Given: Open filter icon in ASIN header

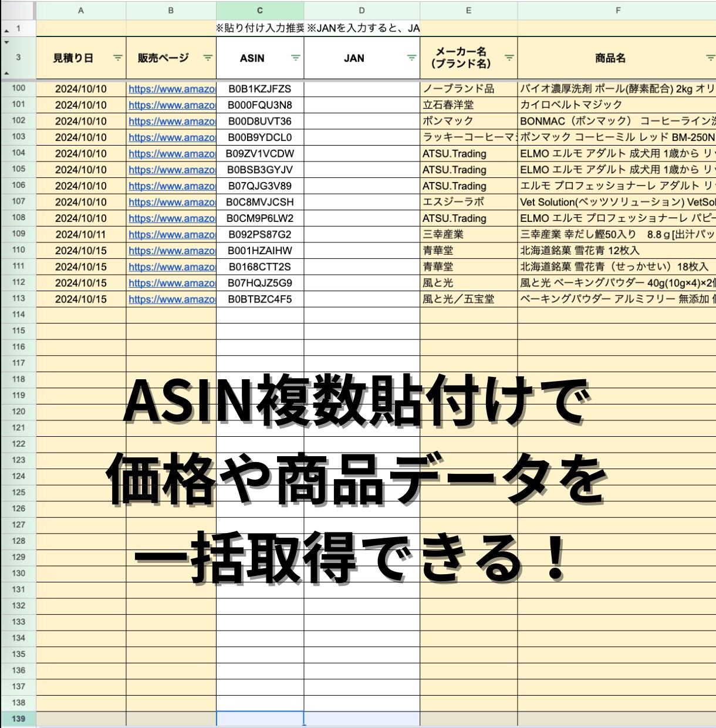Looking at the screenshot, I should (x=296, y=58).
